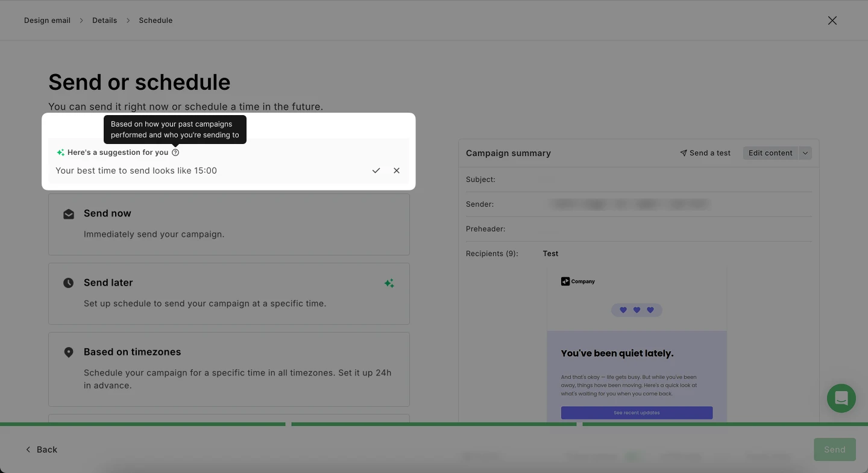The height and width of the screenshot is (473, 868).
Task: Click See recent updates in preview
Action: click(637, 413)
